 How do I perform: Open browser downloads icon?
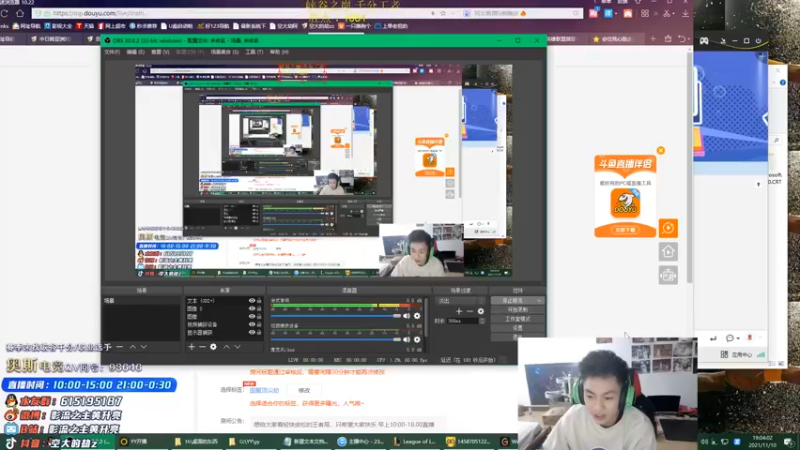click(x=685, y=13)
